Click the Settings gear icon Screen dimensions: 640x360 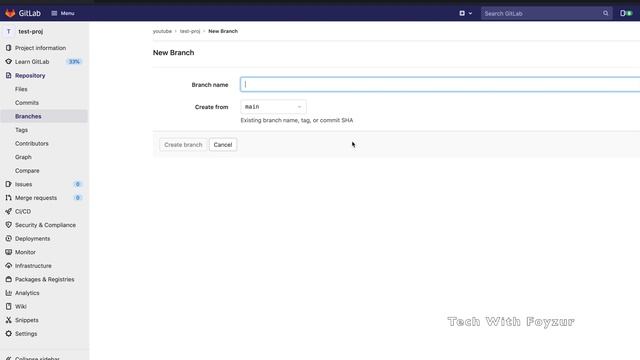[9, 333]
